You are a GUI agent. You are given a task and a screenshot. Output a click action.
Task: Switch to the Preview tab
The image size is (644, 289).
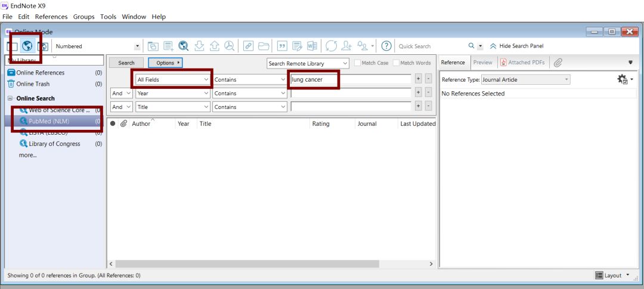[x=482, y=63]
